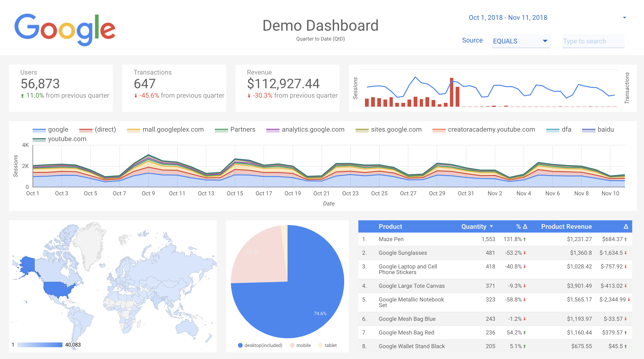Click delta symbol in last table column

point(626,226)
